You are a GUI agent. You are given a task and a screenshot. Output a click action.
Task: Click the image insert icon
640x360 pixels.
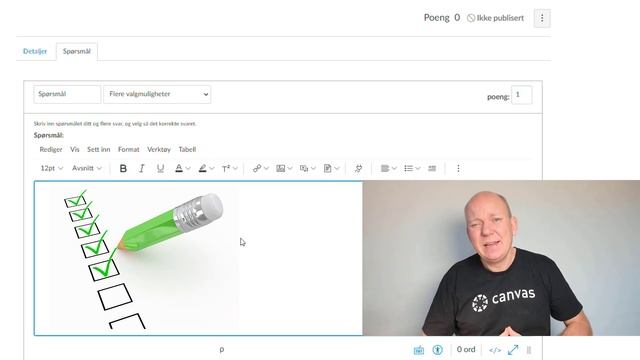pos(280,168)
